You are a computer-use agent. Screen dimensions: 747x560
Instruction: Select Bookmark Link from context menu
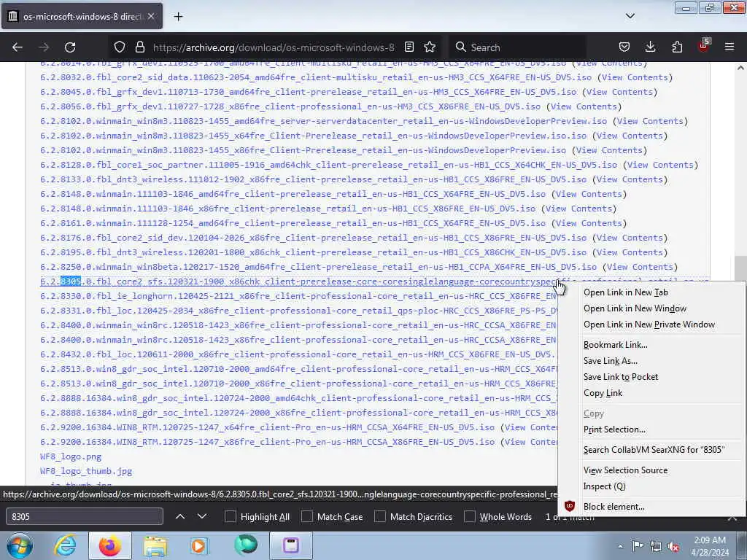click(615, 345)
